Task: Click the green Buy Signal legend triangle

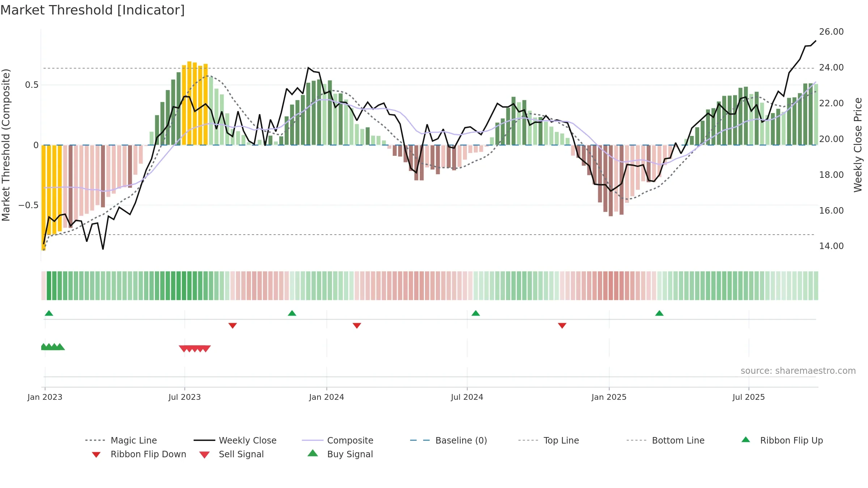Action: point(313,453)
